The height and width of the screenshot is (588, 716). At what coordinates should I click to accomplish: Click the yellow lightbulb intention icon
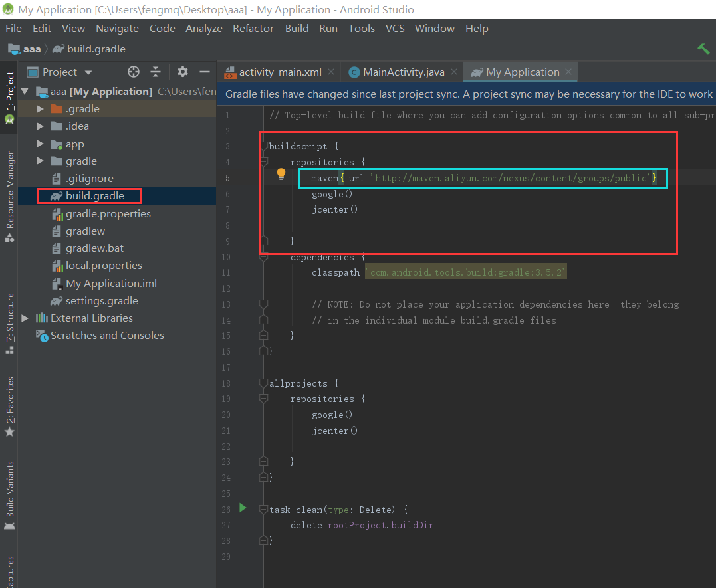281,174
